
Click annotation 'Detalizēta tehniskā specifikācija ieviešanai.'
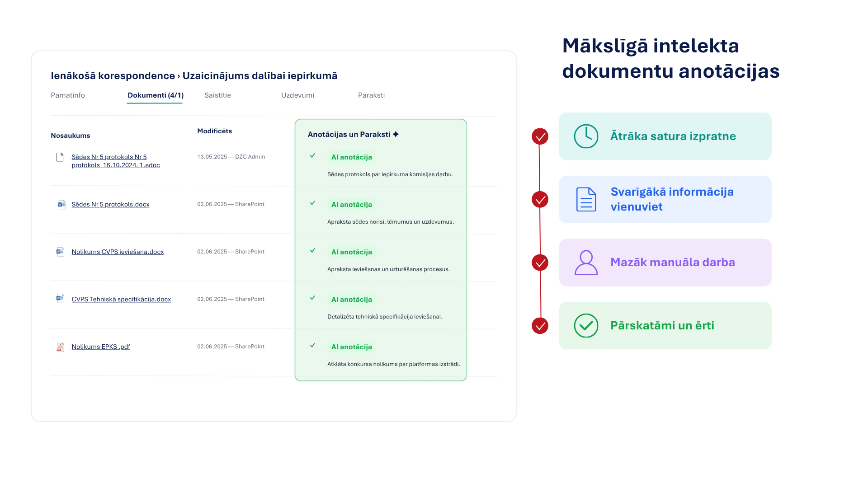coord(385,317)
